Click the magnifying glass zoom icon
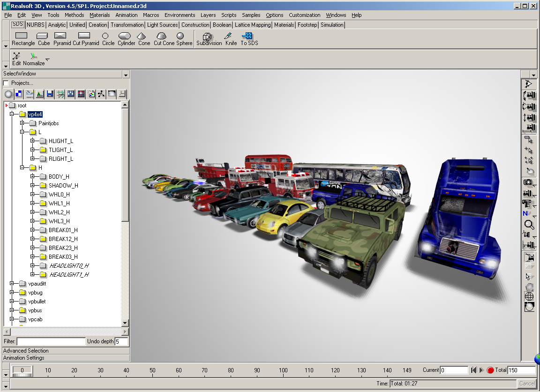This screenshot has width=540, height=392. pos(529,225)
